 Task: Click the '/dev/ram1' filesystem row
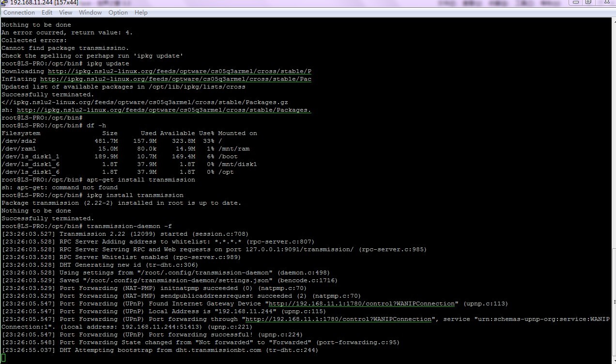125,149
